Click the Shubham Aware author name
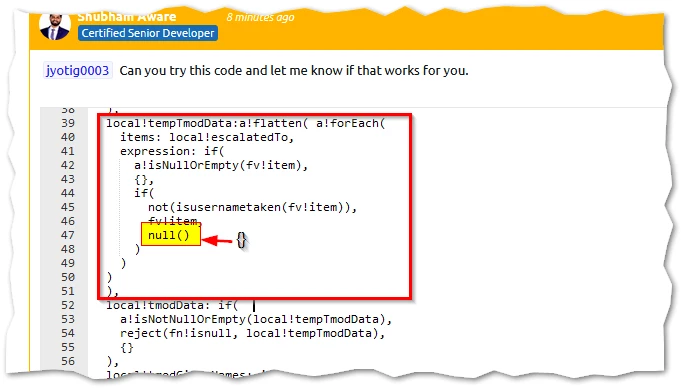Screen dimensions: 683x389 [x=127, y=17]
